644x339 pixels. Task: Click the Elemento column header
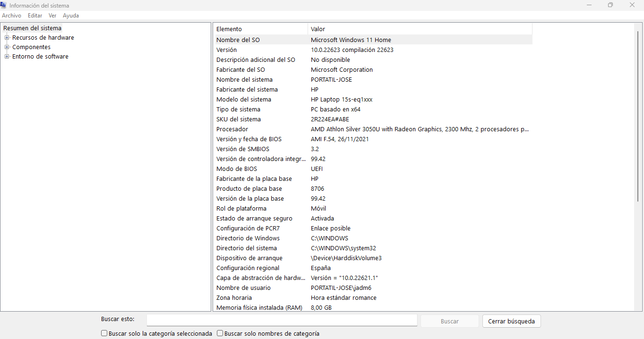[260, 29]
